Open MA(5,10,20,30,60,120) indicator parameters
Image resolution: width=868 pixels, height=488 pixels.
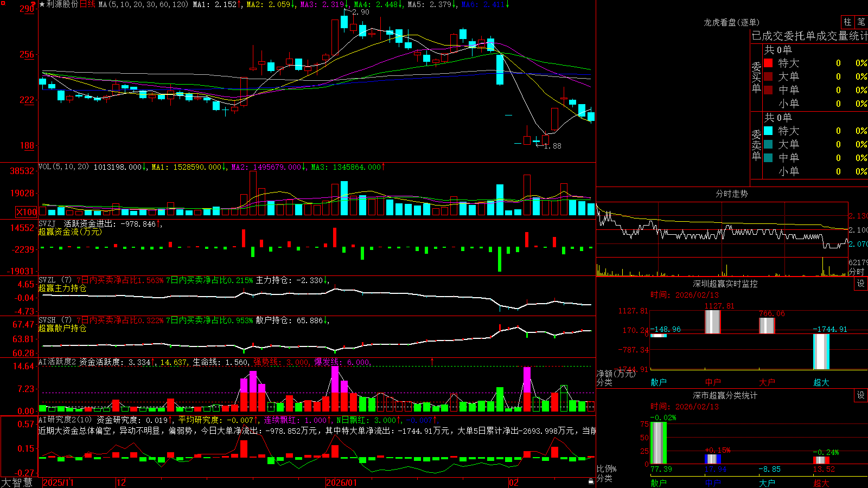pos(144,4)
